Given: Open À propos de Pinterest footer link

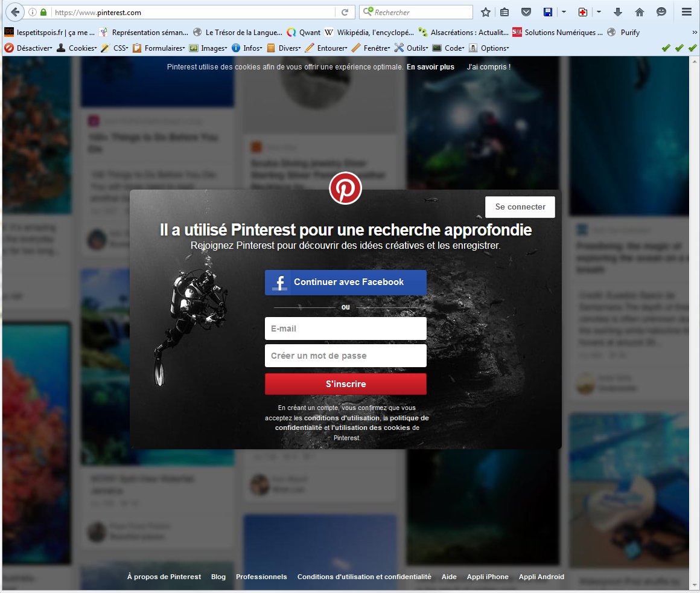Looking at the screenshot, I should coord(164,577).
